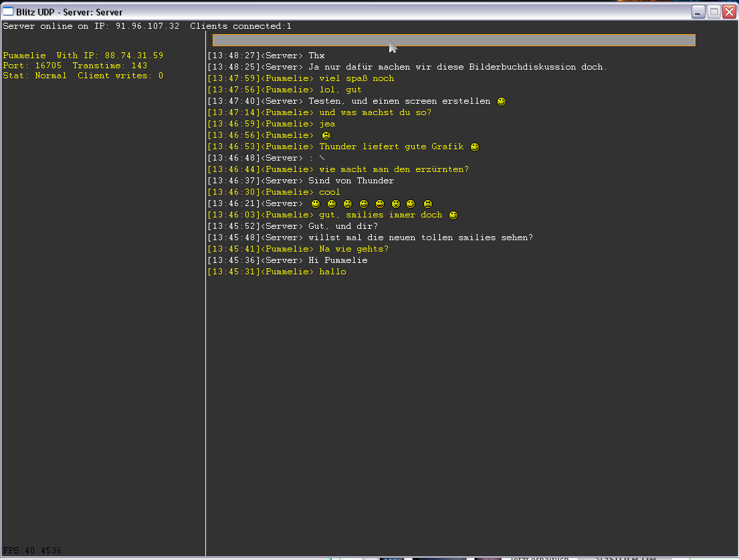Image resolution: width=739 pixels, height=560 pixels.
Task: Click the 'FPS:40.4536' counter
Action: pyautogui.click(x=32, y=550)
